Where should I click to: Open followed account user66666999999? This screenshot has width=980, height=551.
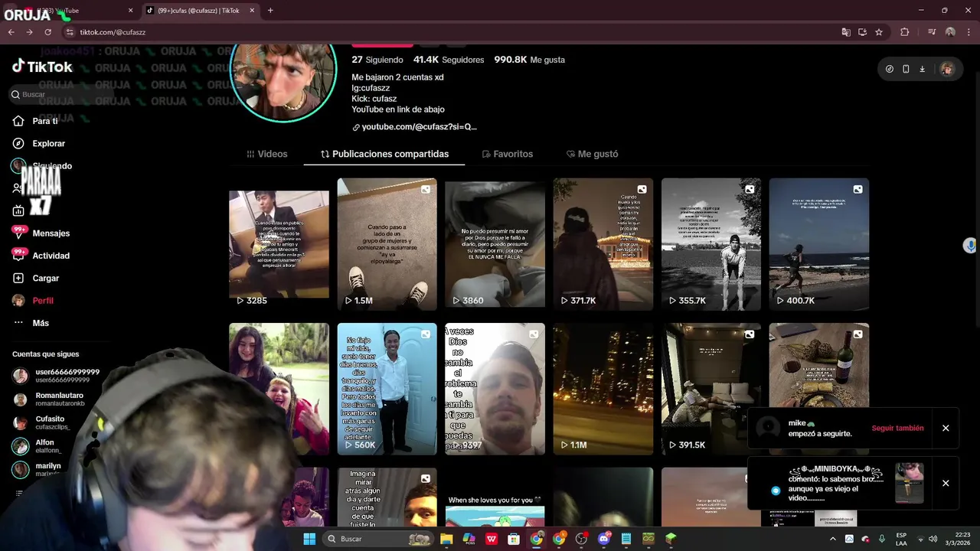point(57,376)
